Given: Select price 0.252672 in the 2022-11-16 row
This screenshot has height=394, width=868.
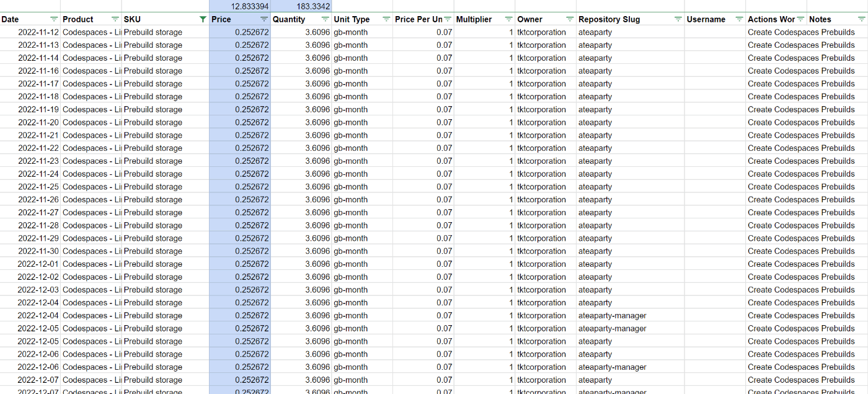Looking at the screenshot, I should click(240, 71).
